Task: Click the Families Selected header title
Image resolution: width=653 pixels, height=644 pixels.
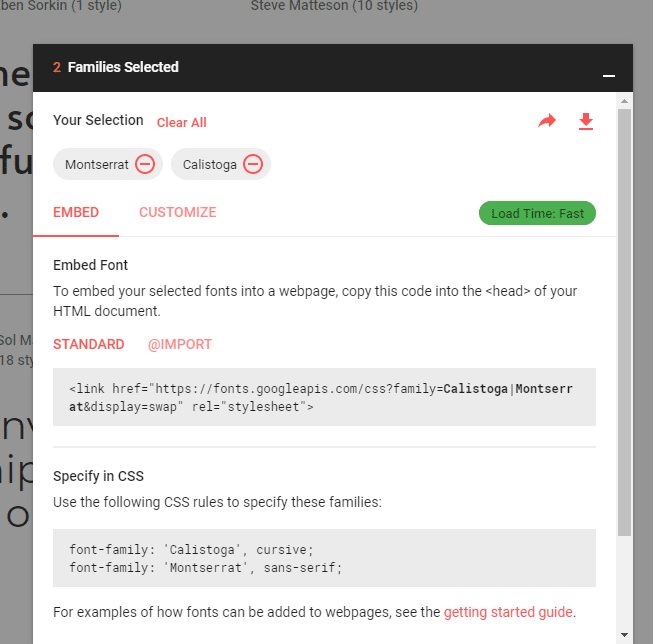Action: pyautogui.click(x=123, y=67)
